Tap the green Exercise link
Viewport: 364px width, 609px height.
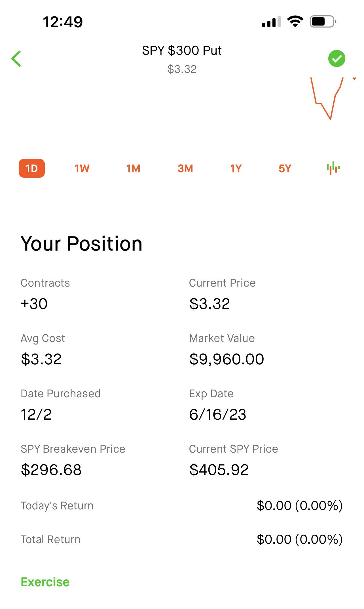click(x=45, y=582)
